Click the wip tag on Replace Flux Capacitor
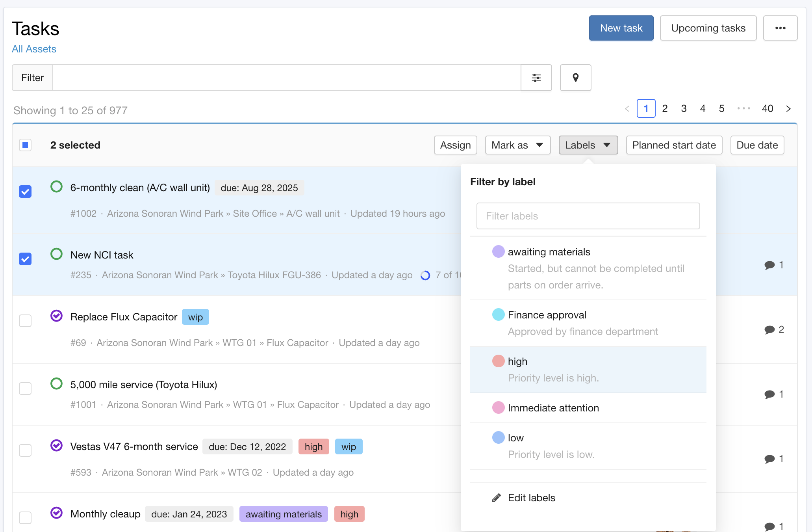The image size is (812, 532). (x=195, y=317)
